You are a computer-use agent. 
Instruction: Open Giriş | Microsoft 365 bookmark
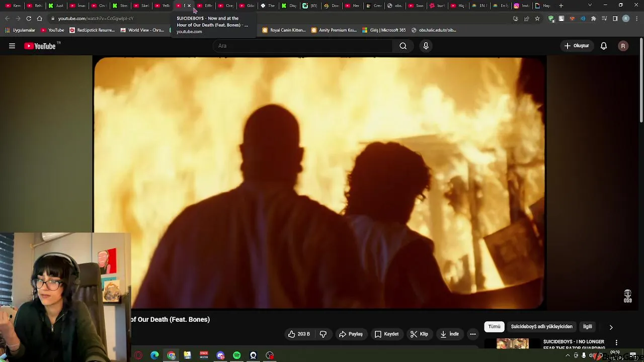pos(384,30)
